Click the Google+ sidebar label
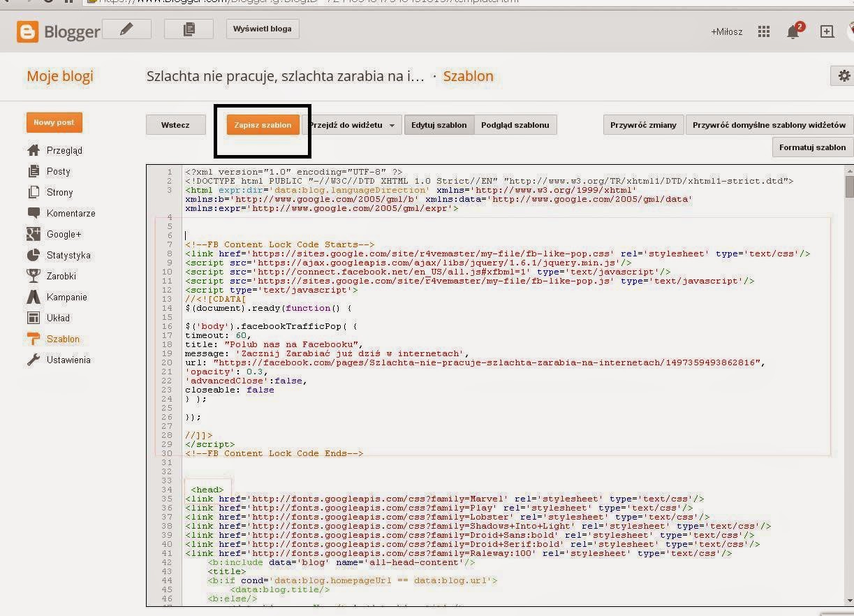The width and height of the screenshot is (854, 616). 64,234
